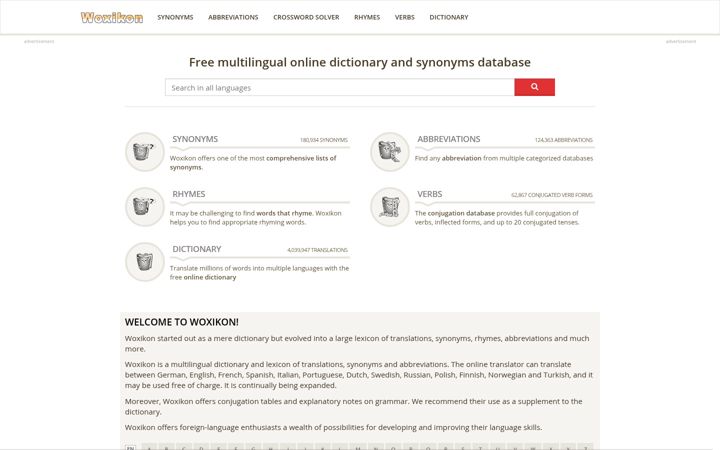Open the SYNONYMS section heading
The width and height of the screenshot is (720, 450).
(195, 139)
